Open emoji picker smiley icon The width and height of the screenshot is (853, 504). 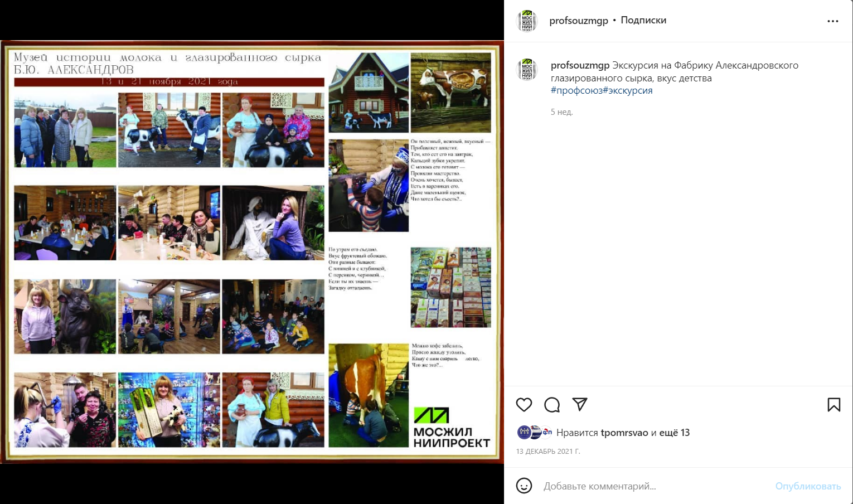coord(524,486)
